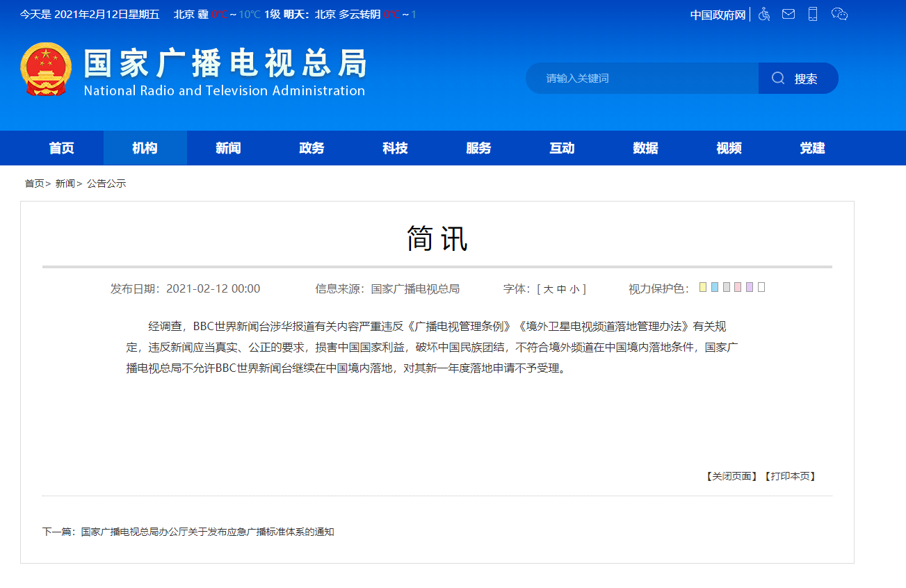
Task: Open the mobile phone version icon
Action: click(812, 14)
